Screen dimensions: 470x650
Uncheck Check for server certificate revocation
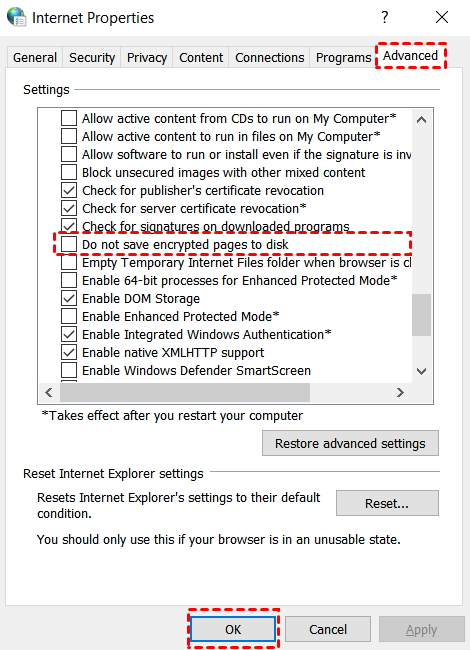point(69,208)
